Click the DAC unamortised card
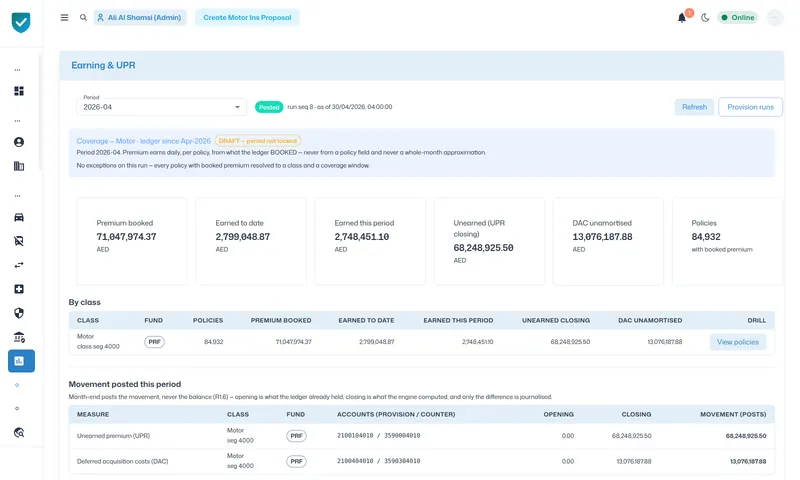 coord(608,241)
